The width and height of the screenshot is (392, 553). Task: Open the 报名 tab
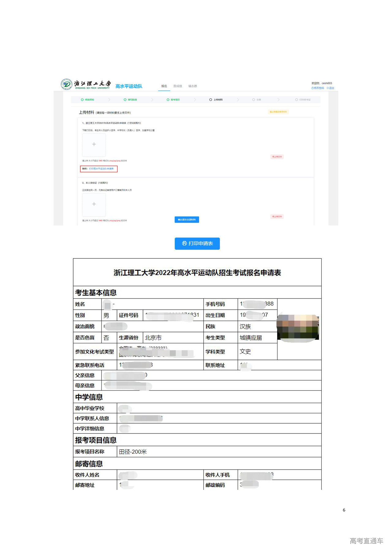click(x=164, y=86)
